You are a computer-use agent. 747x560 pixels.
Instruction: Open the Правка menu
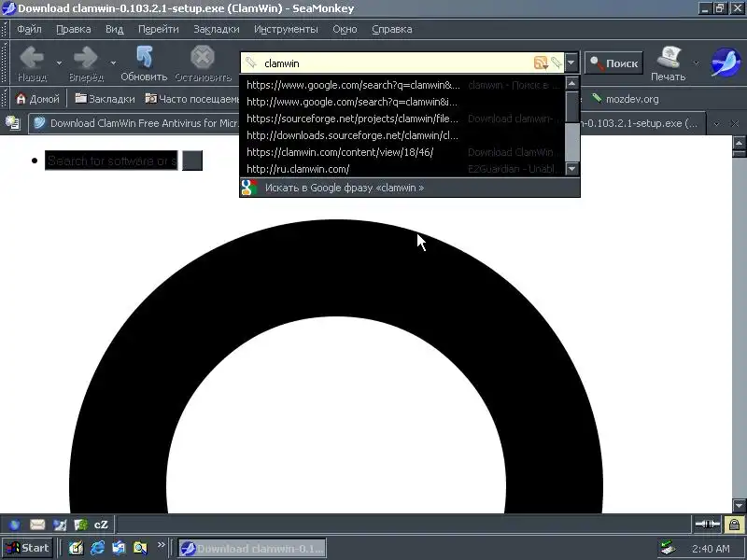74,29
